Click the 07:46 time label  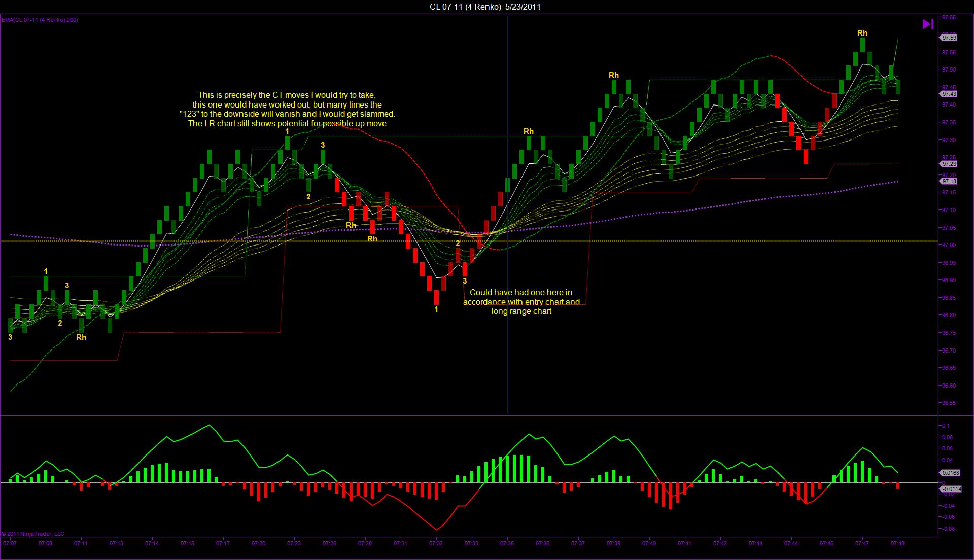[x=826, y=543]
